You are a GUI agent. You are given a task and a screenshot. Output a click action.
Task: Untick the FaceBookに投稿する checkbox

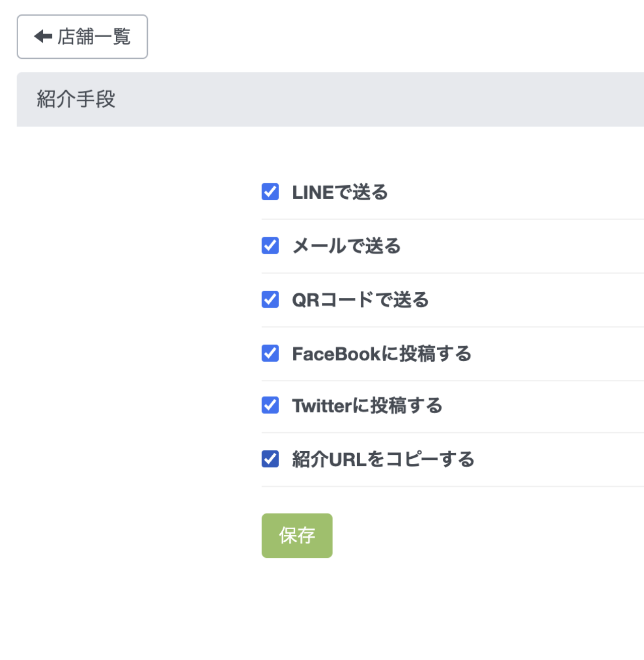(270, 353)
